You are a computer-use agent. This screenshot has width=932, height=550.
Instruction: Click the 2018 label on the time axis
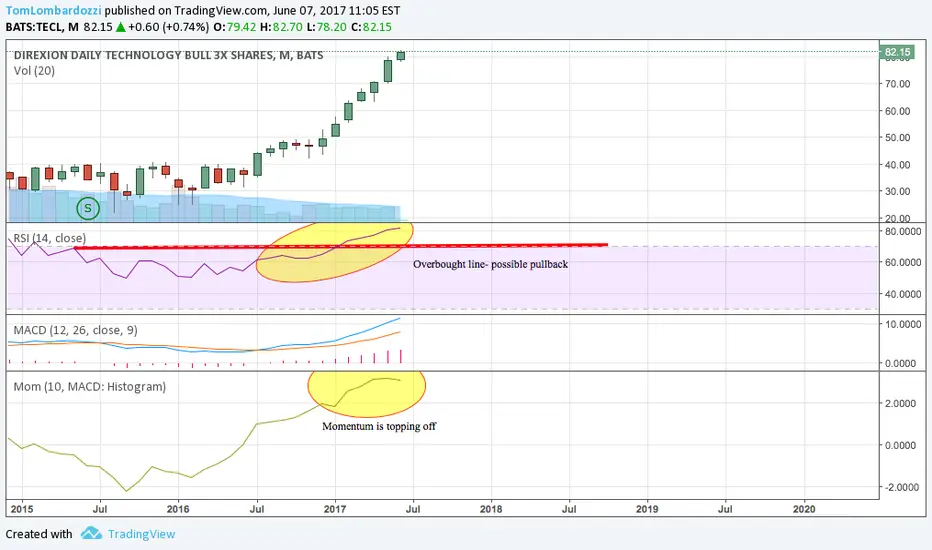pyautogui.click(x=491, y=509)
